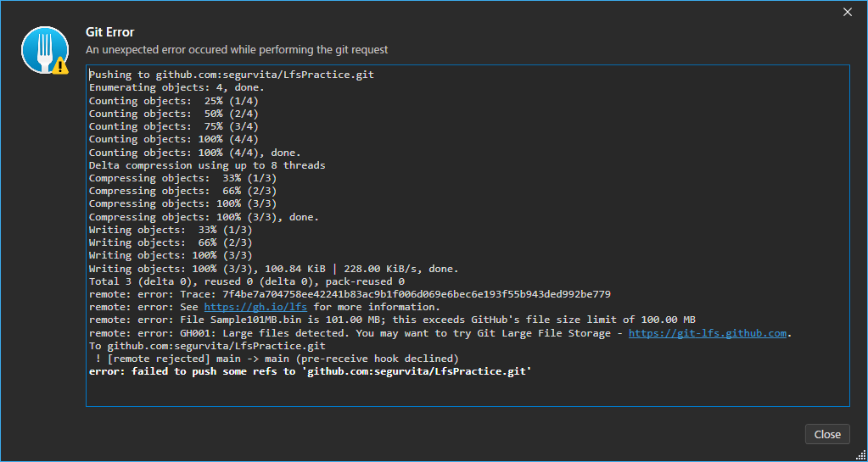
Task: Open the https://gh.io/lfs link
Action: coord(257,307)
